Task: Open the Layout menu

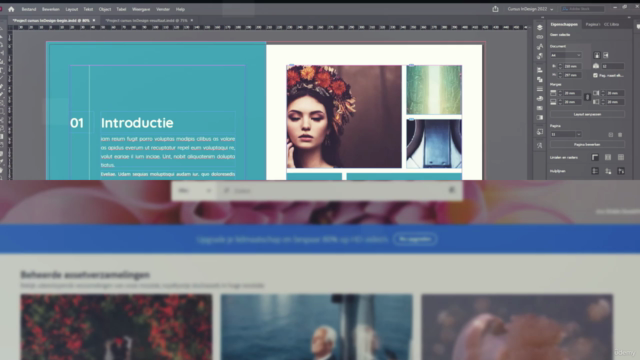Action: 71,9
